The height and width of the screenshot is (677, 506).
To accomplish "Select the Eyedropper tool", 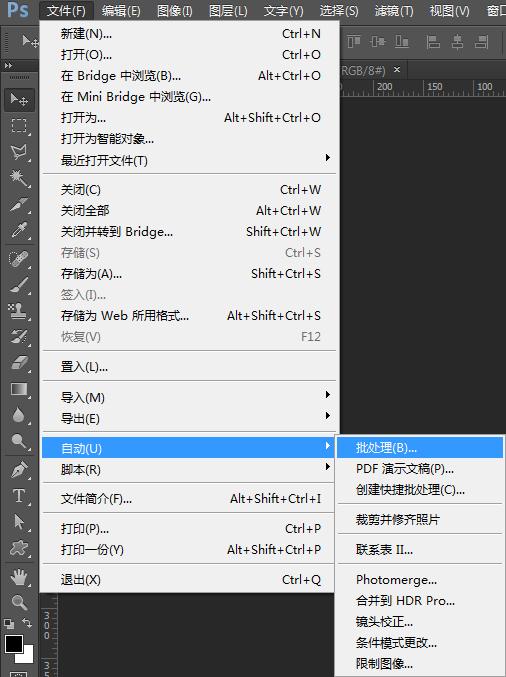I will coord(19,230).
